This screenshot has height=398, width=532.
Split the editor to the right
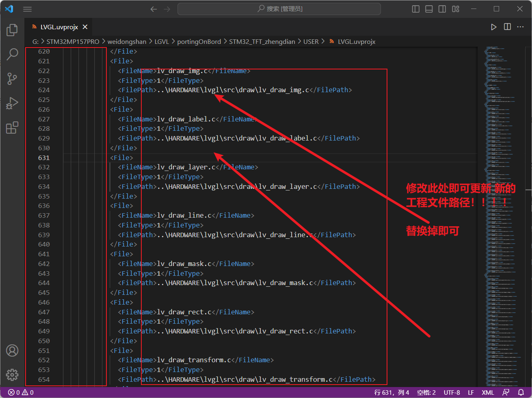(507, 27)
